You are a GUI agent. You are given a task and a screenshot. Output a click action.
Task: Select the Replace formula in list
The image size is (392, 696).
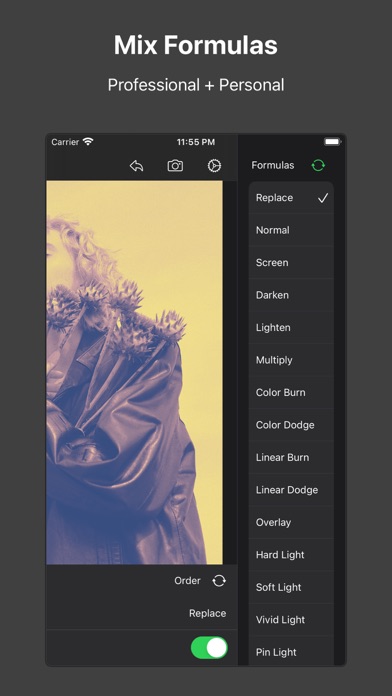[x=291, y=198]
